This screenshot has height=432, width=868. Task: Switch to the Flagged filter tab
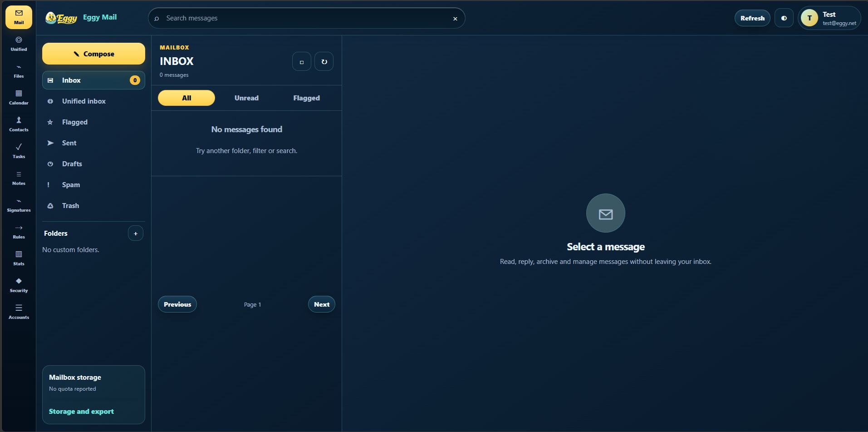coord(306,98)
